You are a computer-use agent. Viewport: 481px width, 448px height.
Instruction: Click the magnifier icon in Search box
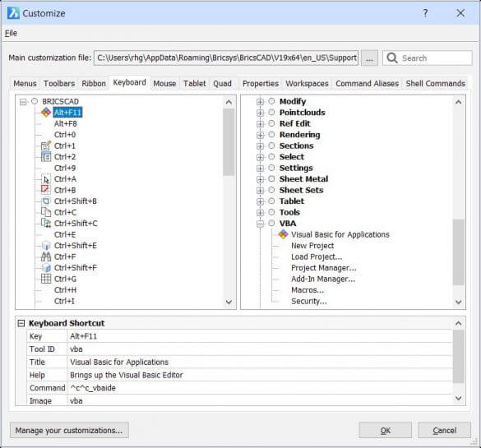pos(392,58)
